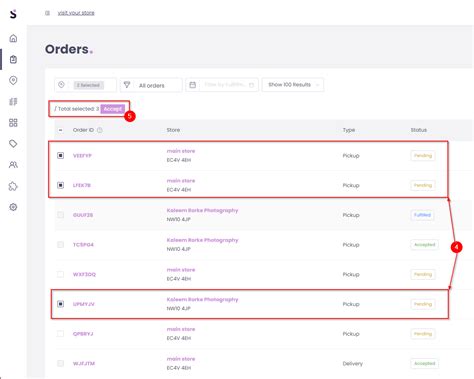Open order UPMYJV

(84, 304)
